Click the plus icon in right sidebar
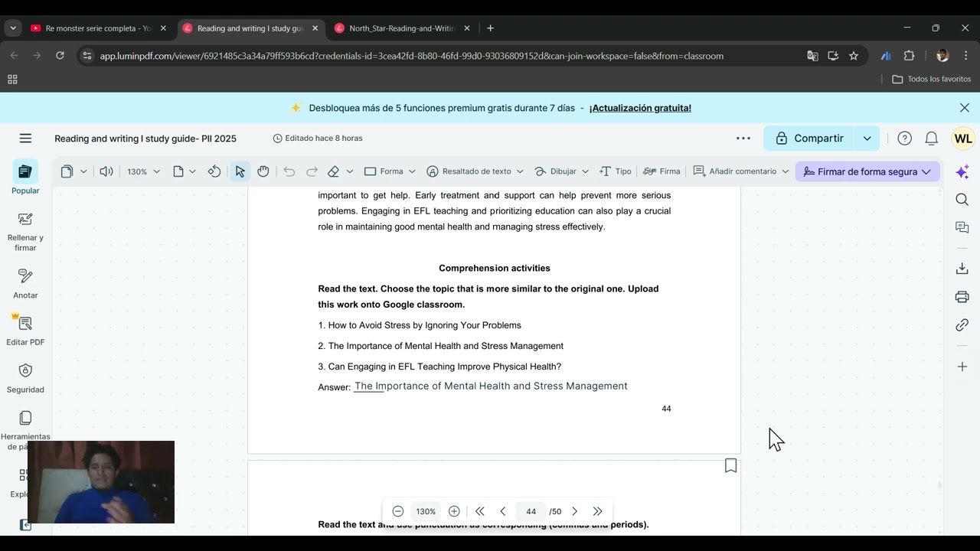This screenshot has height=551, width=980. pos(962,367)
